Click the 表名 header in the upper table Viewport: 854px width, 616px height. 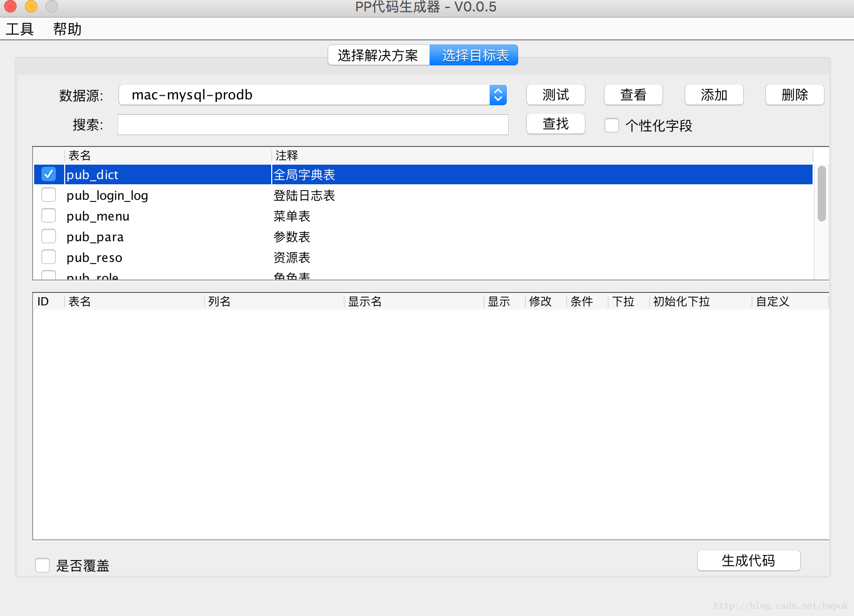click(168, 155)
